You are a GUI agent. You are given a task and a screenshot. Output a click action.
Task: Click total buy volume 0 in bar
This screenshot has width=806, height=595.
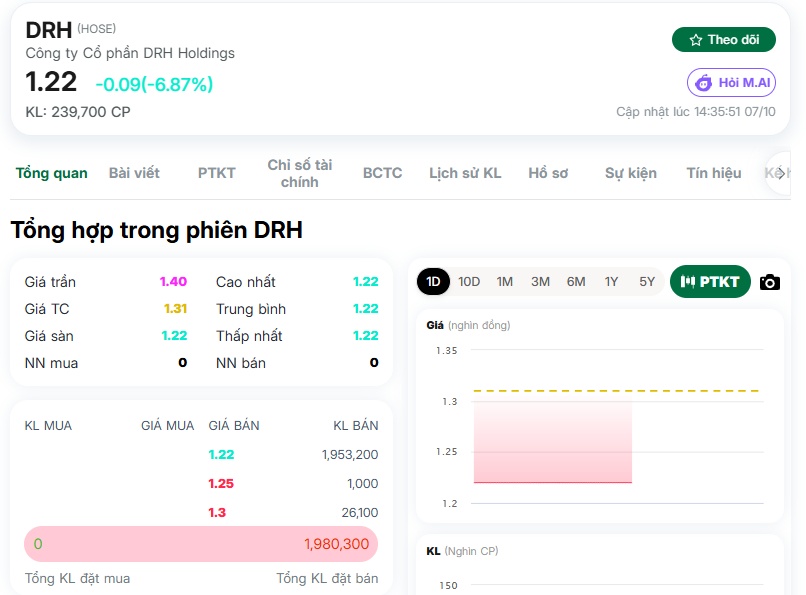point(38,544)
